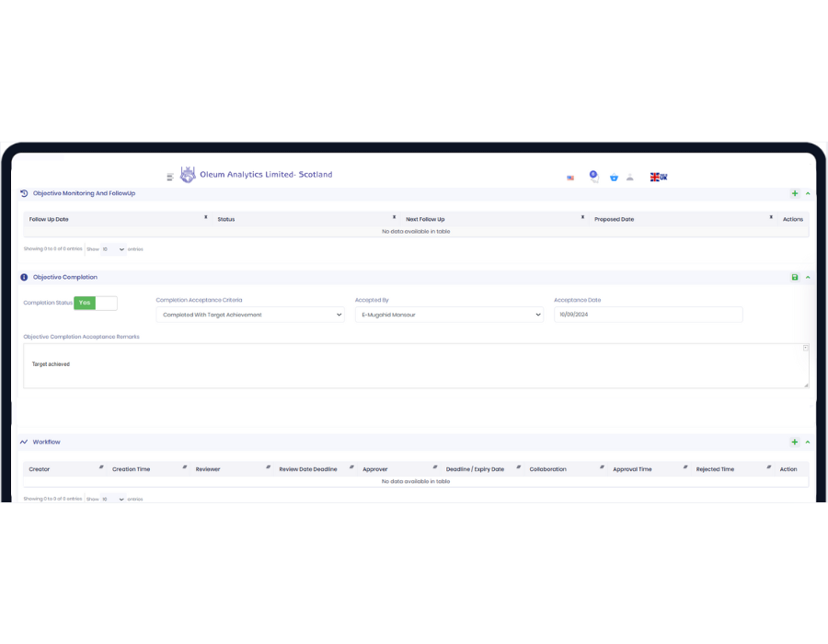Change follow-up table show entries count
This screenshot has width=828, height=644.
[x=113, y=249]
